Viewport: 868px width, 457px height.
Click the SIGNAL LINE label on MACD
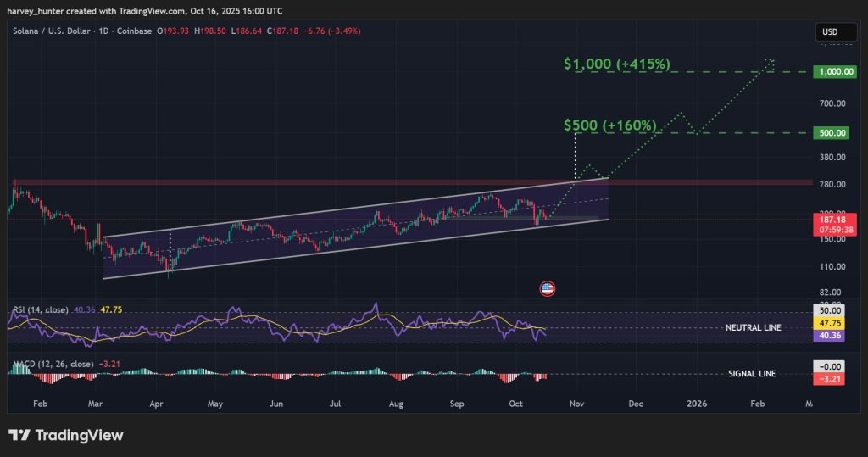(752, 373)
